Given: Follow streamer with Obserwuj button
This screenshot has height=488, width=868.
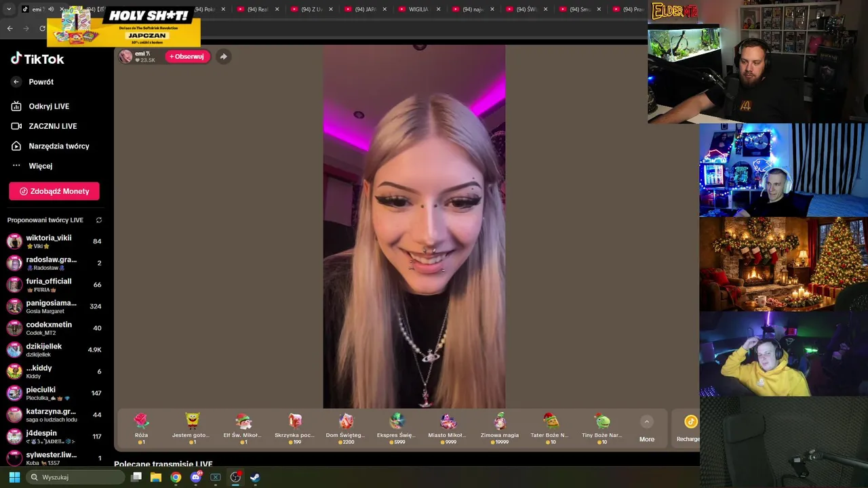Looking at the screenshot, I should point(186,56).
